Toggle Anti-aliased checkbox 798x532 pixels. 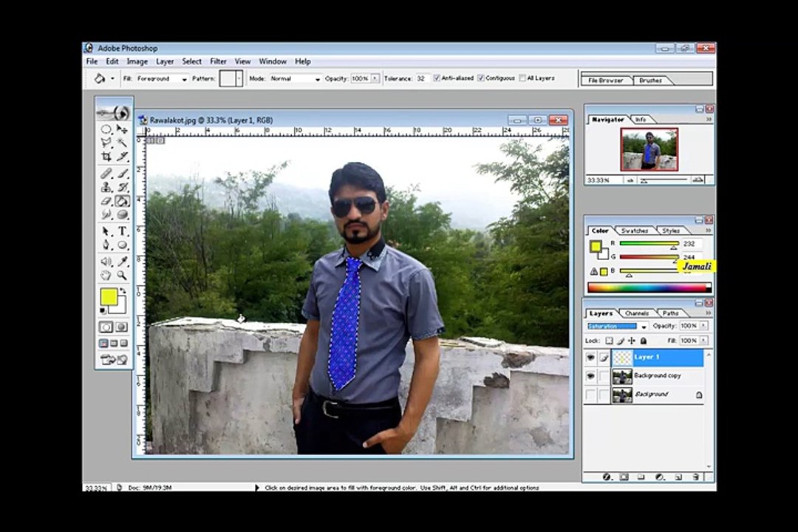click(x=437, y=78)
